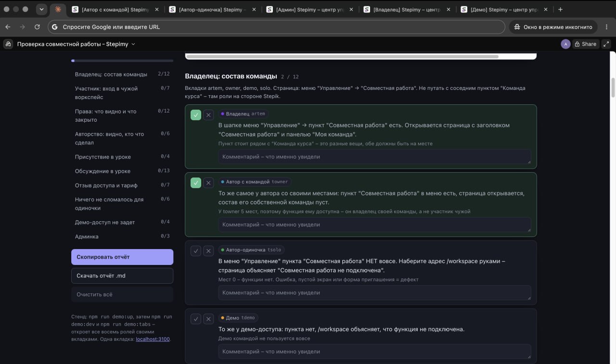This screenshot has width=616, height=364.
Task: Click the Скопировать отчёт button
Action: [x=122, y=257]
